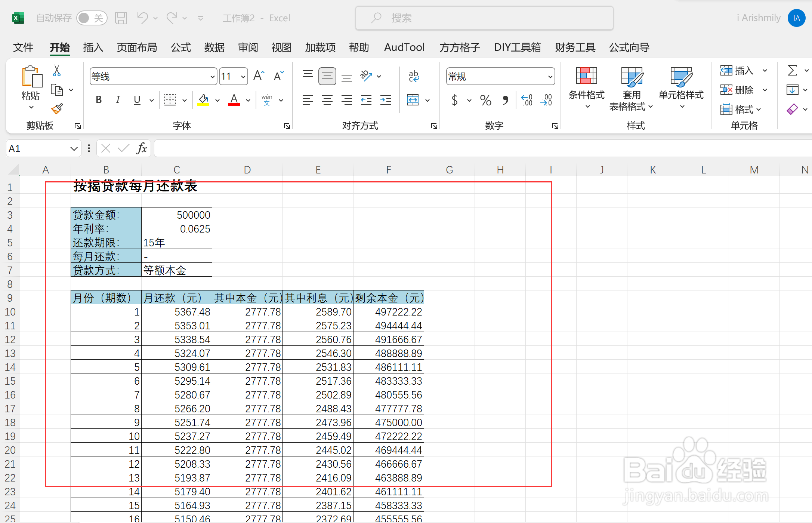Click the Wrap Text icon

tap(414, 76)
